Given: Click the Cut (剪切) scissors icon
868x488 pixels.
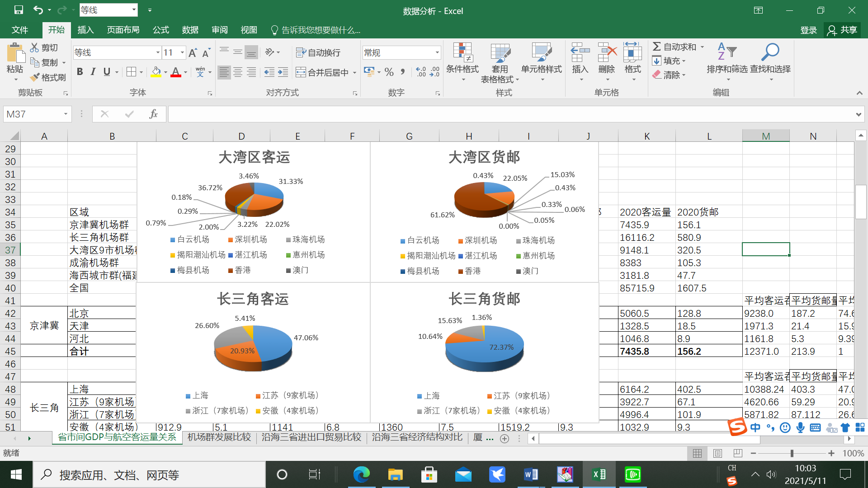Looking at the screenshot, I should click(x=34, y=47).
